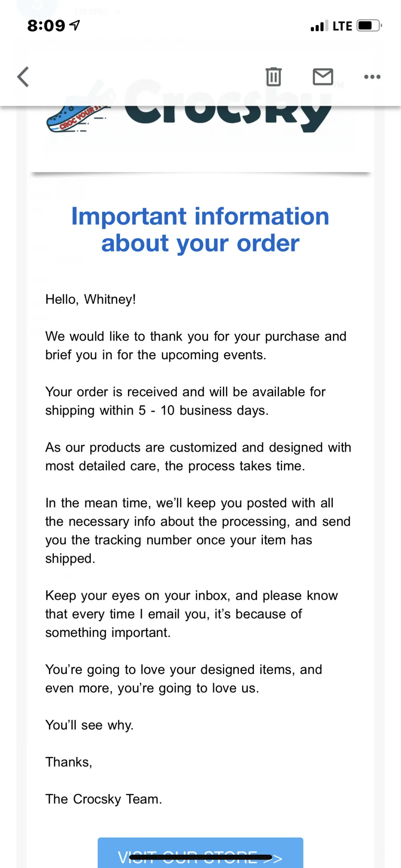The height and width of the screenshot is (868, 401).
Task: Tap the 5 - 10 business days paragraph
Action: [185, 401]
